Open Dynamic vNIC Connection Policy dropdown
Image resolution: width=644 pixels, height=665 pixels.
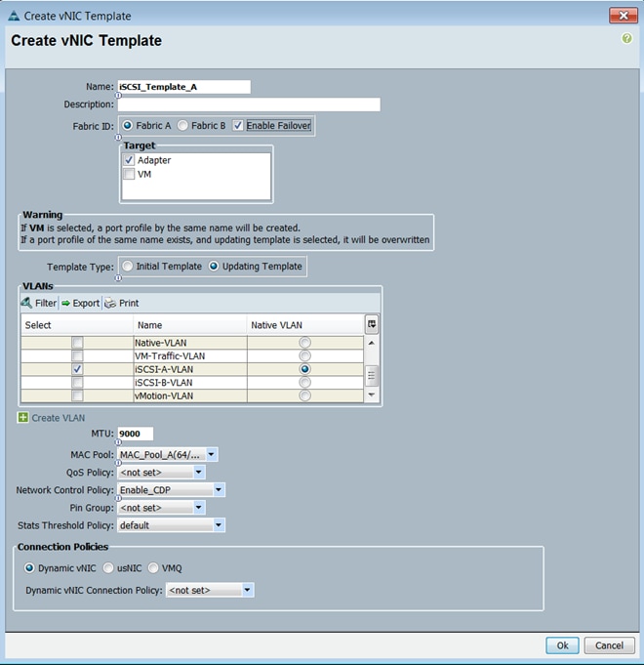click(x=210, y=590)
